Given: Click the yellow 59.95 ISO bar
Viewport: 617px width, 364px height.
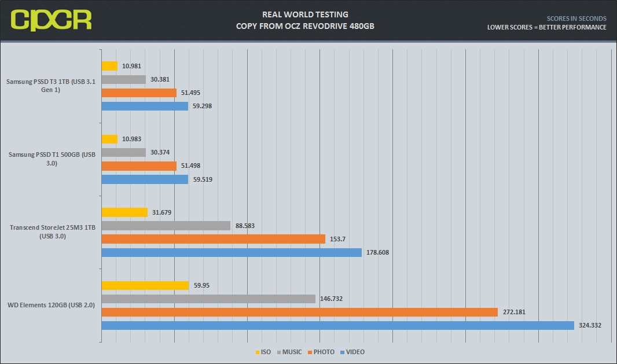Looking at the screenshot, I should pos(146,286).
